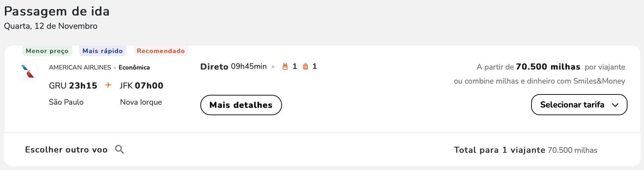Click the magnifying glass search icon
The width and height of the screenshot is (644, 170).
(120, 149)
